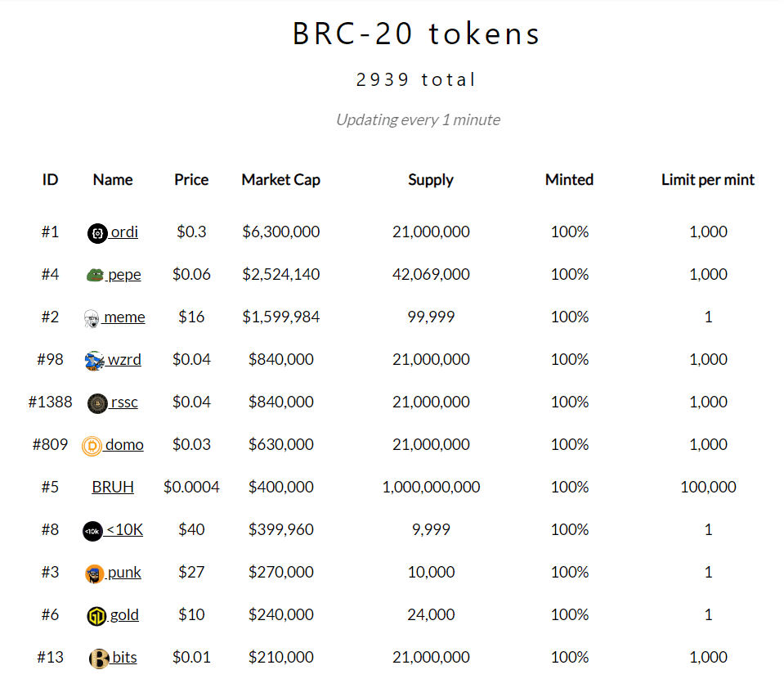784x679 pixels.
Task: Click the punk token avatar icon
Action: (x=95, y=573)
